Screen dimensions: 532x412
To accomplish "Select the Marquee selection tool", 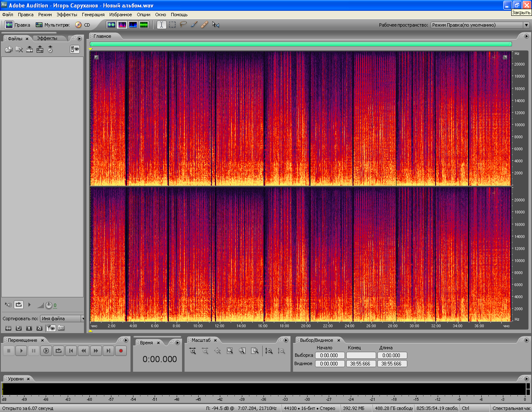I will (x=172, y=25).
